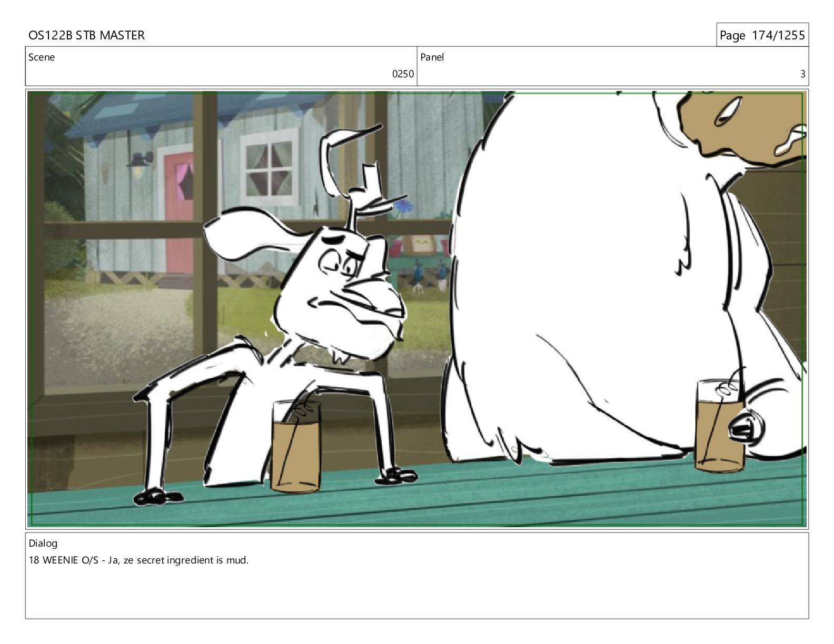Click the 'Page 174/1255' page indicator
The height and width of the screenshot is (644, 834).
tap(762, 35)
